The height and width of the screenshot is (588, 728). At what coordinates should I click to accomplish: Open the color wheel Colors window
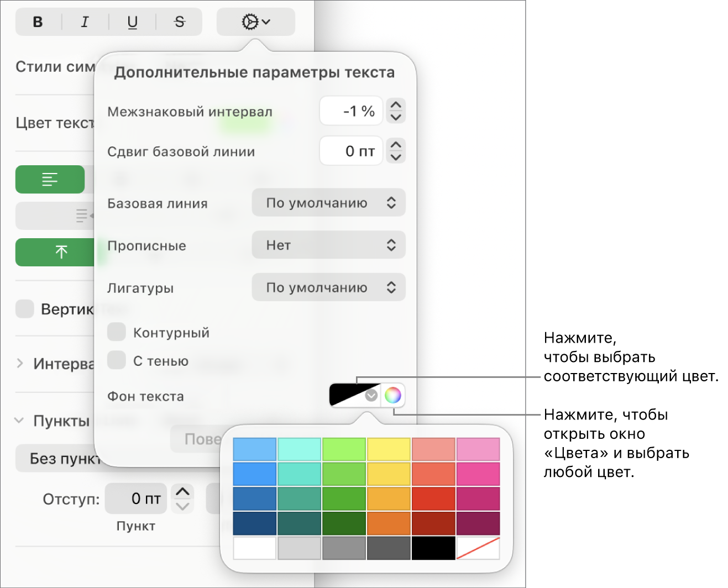pos(393,395)
